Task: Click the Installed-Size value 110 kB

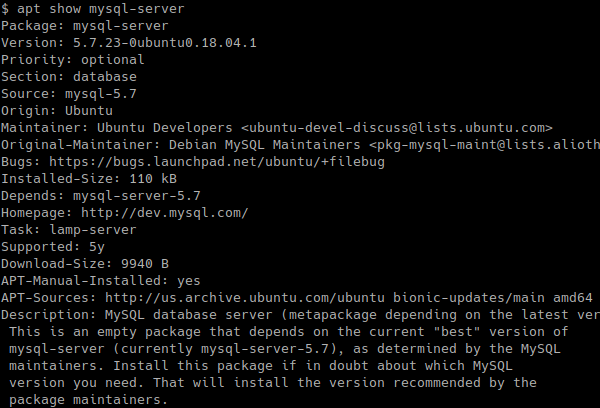Action: pos(153,179)
